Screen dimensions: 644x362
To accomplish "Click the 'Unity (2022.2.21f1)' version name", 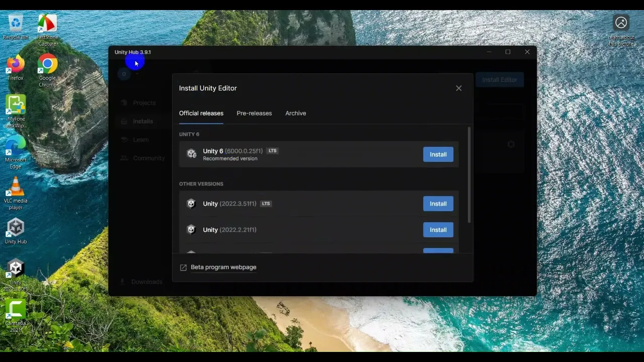I will 230,230.
